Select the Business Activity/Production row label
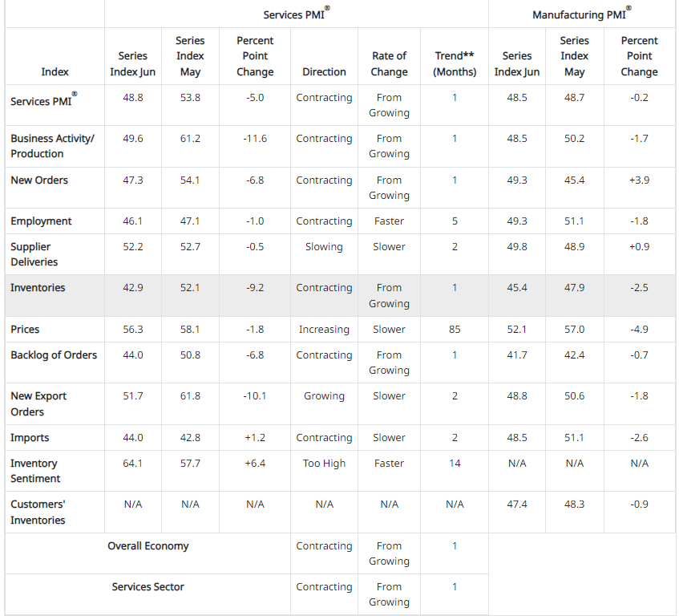 (52, 146)
